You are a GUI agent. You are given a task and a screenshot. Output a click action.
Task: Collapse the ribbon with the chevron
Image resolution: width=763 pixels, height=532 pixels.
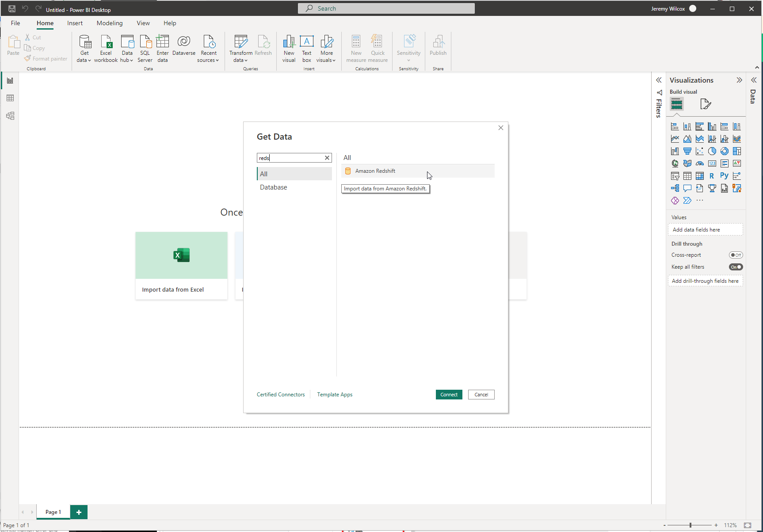coord(757,68)
